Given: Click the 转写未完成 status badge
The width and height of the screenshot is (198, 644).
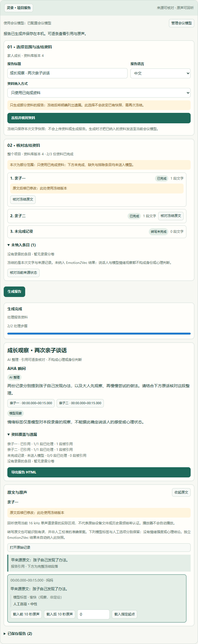Looking at the screenshot, I should click(x=159, y=232).
